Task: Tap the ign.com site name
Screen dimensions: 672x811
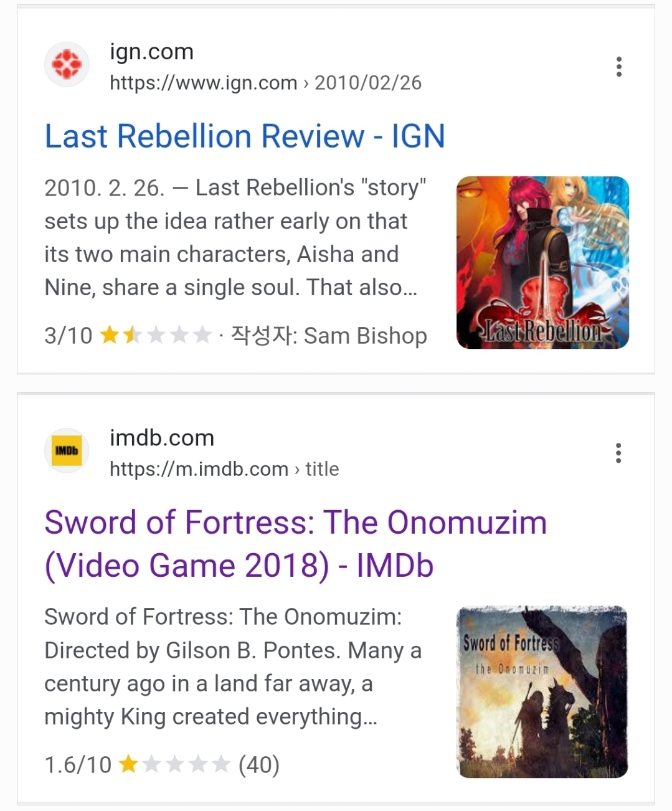Action: pos(151,52)
